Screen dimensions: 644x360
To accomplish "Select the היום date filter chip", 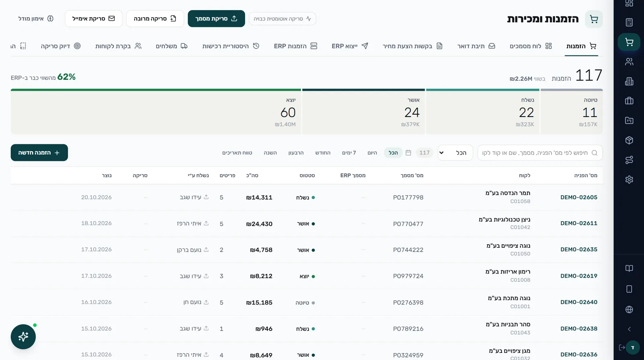I will pyautogui.click(x=372, y=153).
